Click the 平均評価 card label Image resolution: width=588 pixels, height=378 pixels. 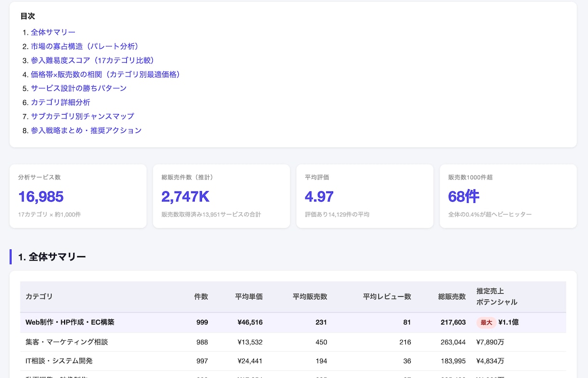[x=317, y=177]
